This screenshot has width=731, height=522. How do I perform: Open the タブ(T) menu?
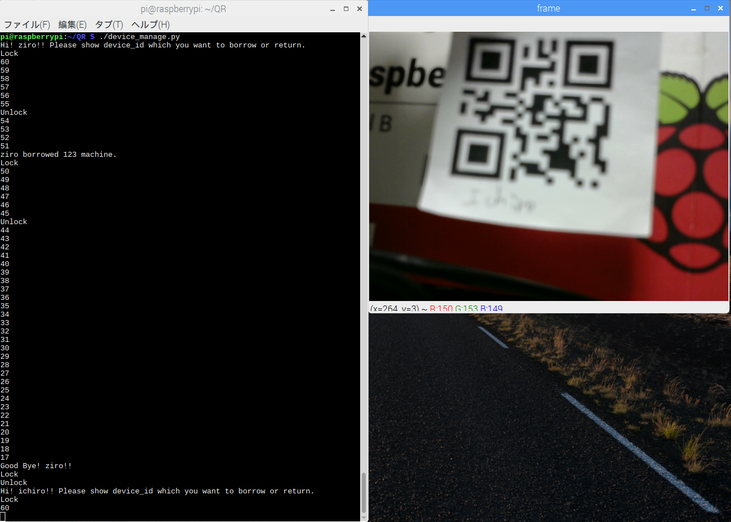(109, 24)
